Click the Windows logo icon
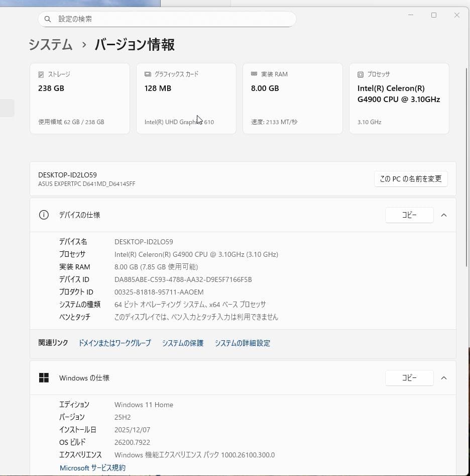Image resolution: width=470 pixels, height=476 pixels. point(44,377)
